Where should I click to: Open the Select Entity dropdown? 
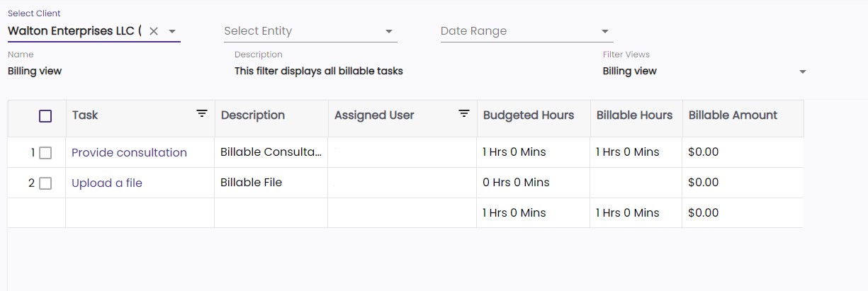click(x=310, y=31)
